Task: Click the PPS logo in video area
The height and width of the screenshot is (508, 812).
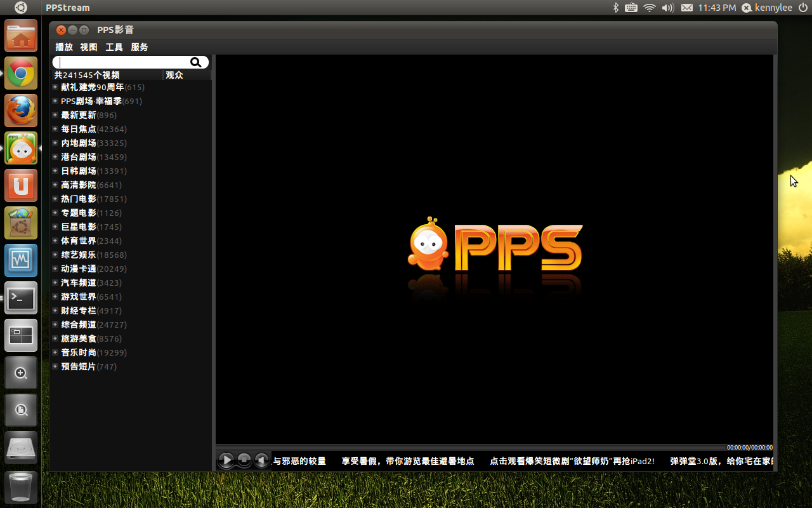Action: click(494, 244)
